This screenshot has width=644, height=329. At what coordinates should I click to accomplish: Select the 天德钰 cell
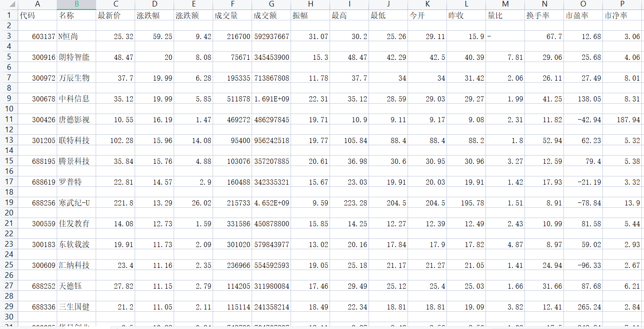click(x=77, y=286)
